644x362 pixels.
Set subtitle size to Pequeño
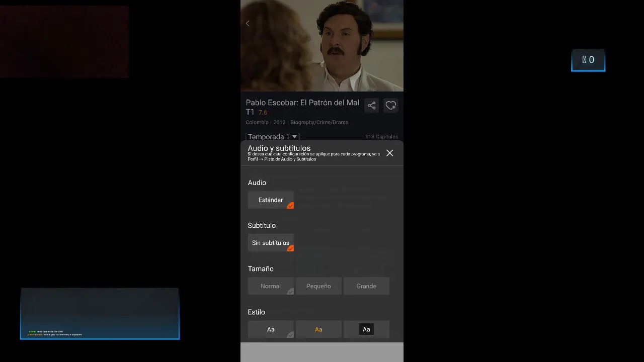318,286
